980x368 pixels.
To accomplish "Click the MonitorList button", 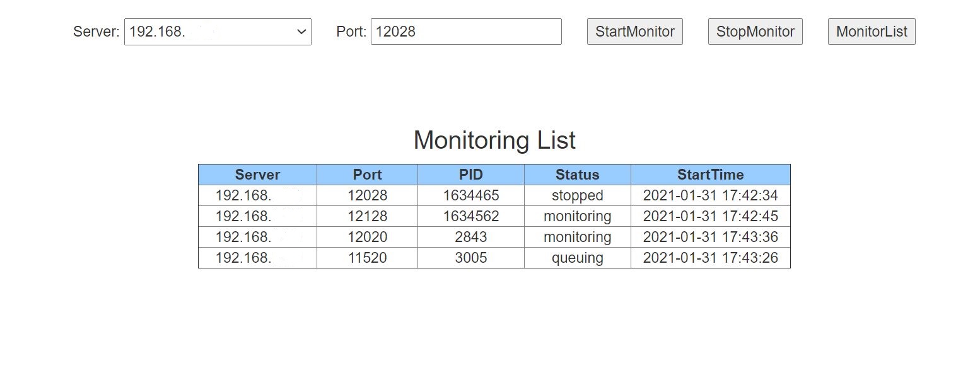I will click(871, 32).
